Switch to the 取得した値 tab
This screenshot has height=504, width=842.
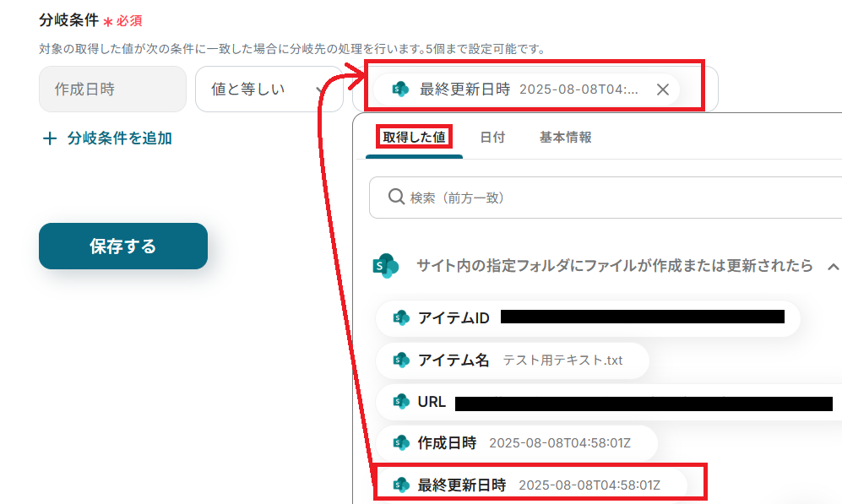point(414,138)
